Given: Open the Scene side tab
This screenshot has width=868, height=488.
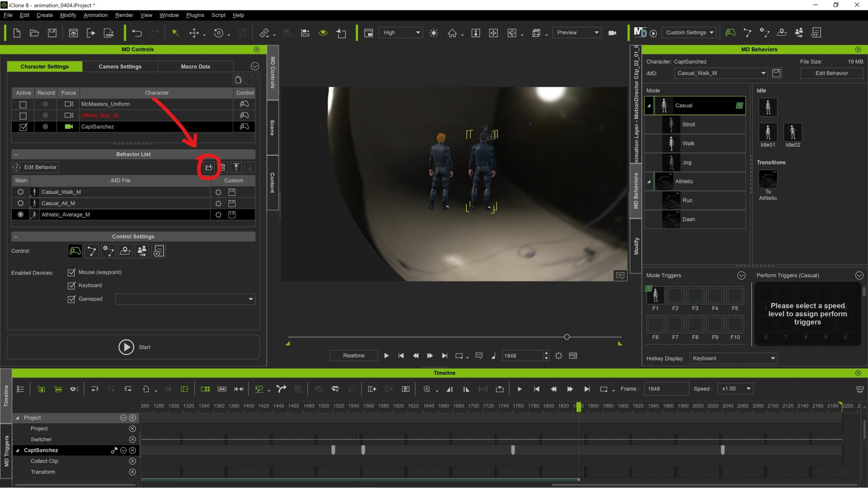Looking at the screenshot, I should [273, 128].
